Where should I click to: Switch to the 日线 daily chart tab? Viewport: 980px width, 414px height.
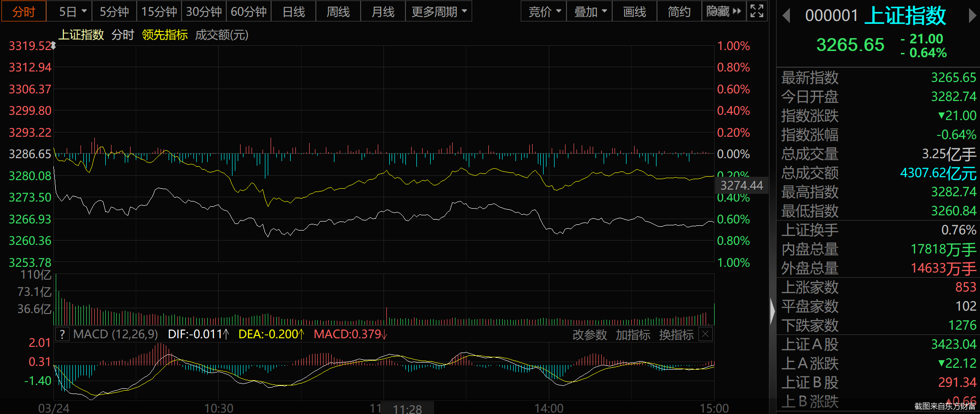click(x=293, y=11)
